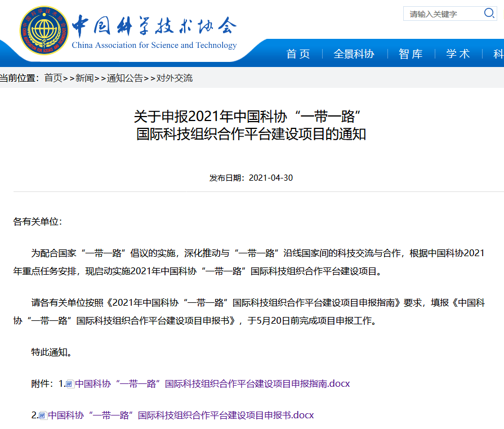Open the 学术 navigation item
Image resolution: width=504 pixels, height=429 pixels.
[458, 54]
